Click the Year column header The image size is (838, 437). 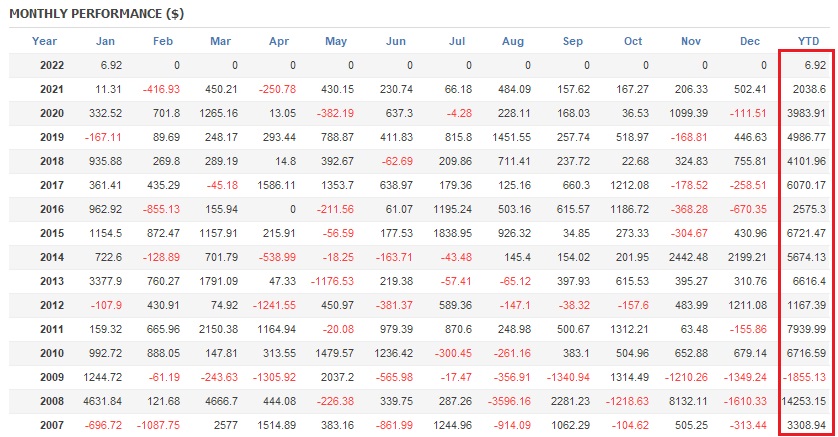coord(44,41)
